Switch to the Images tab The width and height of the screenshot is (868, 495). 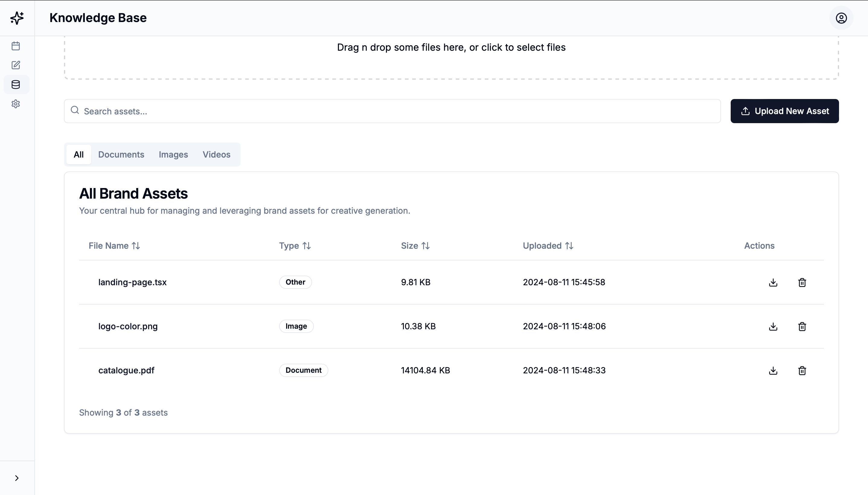pyautogui.click(x=173, y=155)
